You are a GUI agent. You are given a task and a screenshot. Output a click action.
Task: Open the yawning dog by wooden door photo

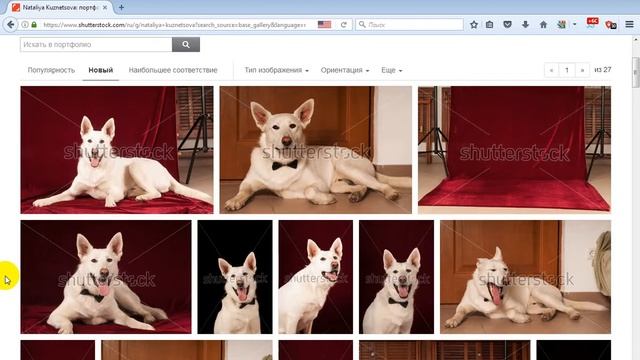coord(525,277)
